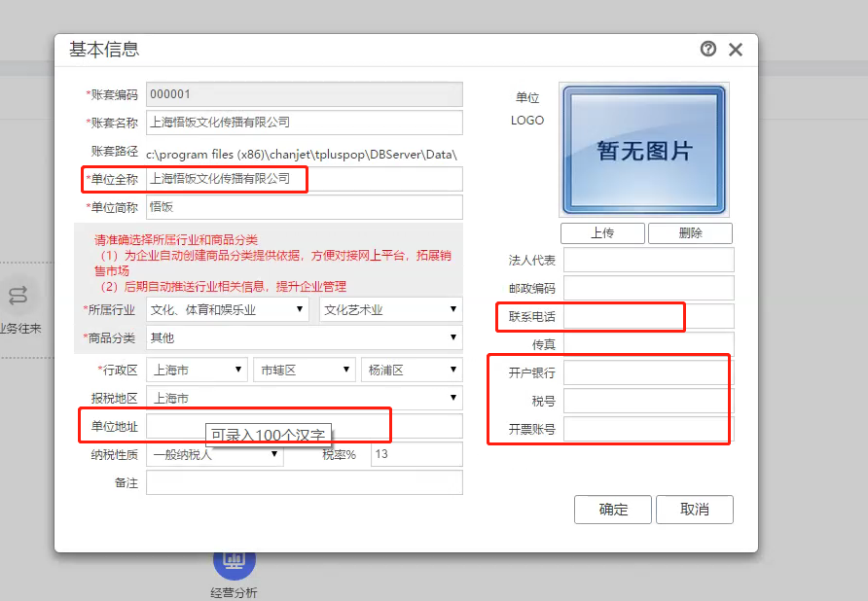
Task: Click the 税率% field showing 13
Action: point(416,454)
